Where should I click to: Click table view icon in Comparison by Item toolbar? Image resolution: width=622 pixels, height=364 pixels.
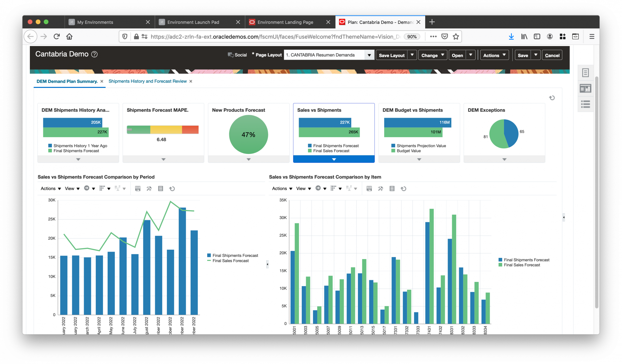pos(392,189)
